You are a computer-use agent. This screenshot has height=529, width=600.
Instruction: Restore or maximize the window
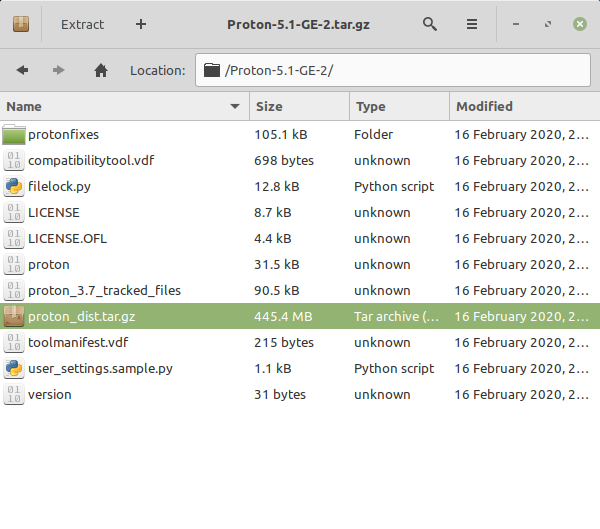(x=548, y=24)
